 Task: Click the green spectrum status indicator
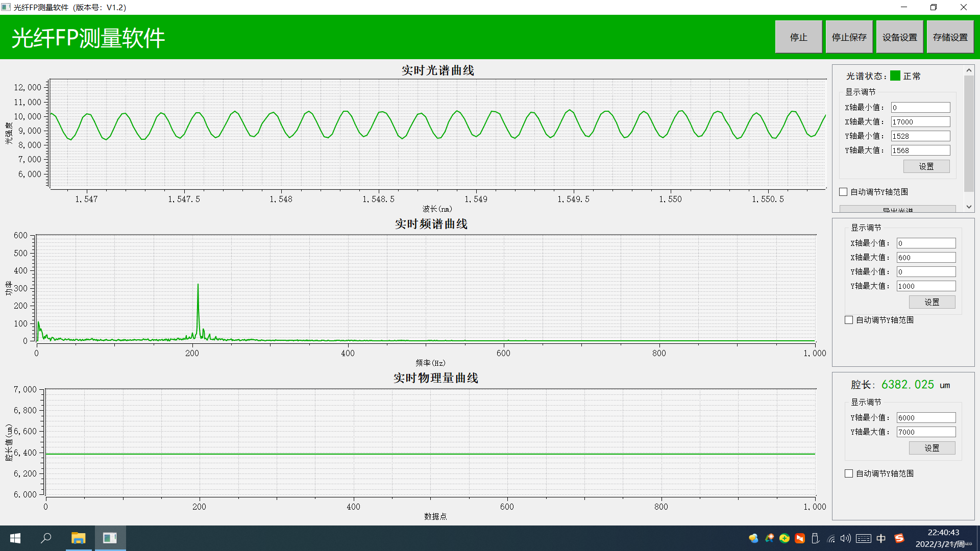tap(895, 76)
